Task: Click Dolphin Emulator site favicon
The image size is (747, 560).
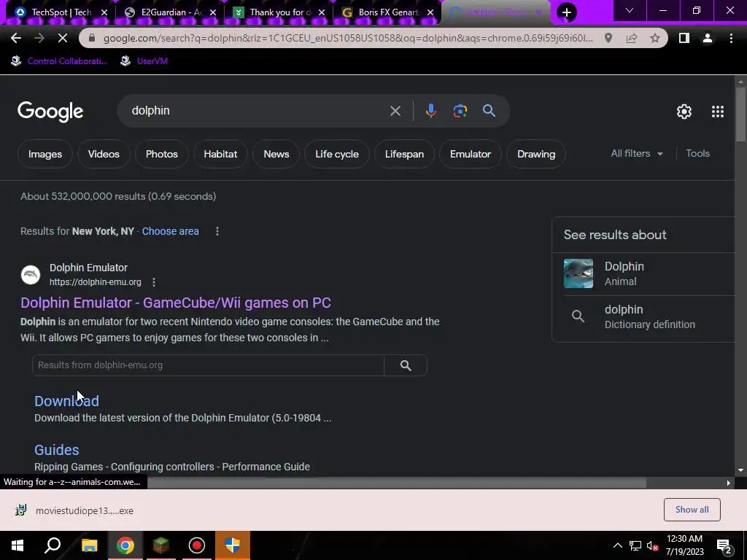Action: tap(31, 275)
